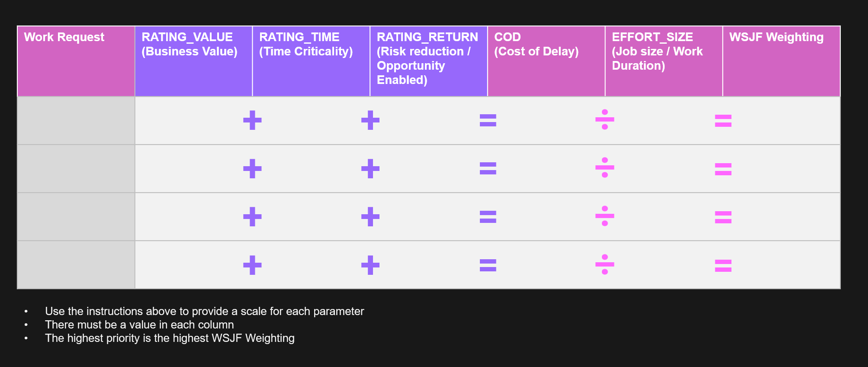Select the RATING_RETURN column header
868x367 pixels.
click(428, 61)
